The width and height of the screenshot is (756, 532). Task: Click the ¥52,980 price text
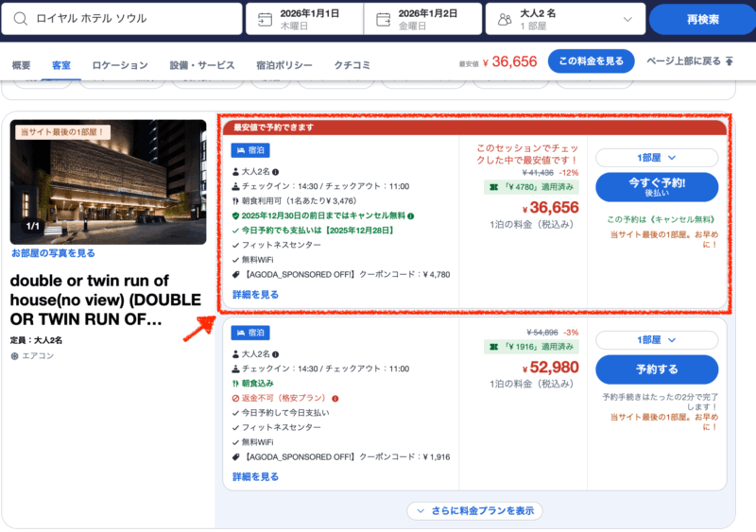coord(551,368)
